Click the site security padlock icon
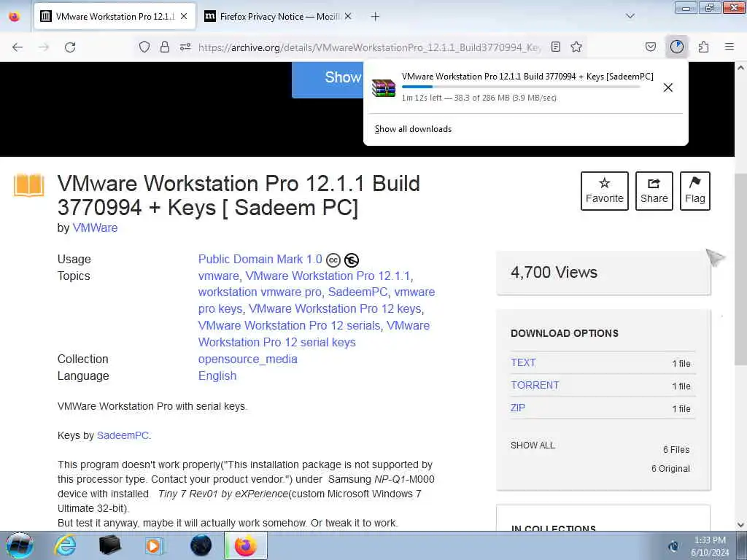The image size is (747, 560). point(165,47)
